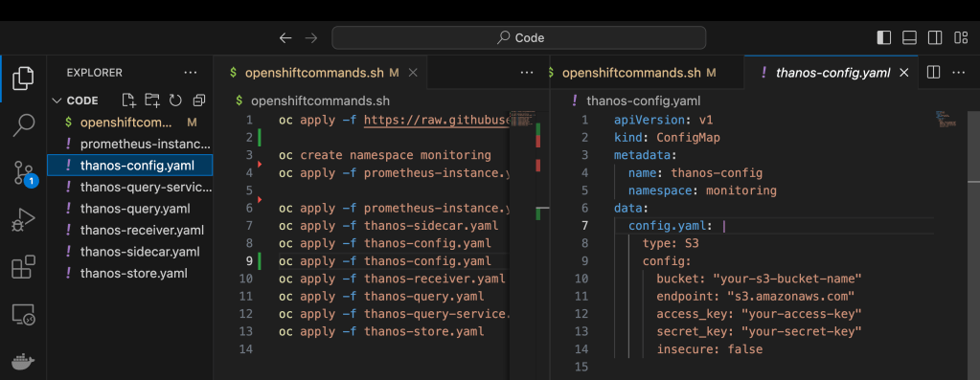Click the 'name: thanos-config' line
The height and width of the screenshot is (380, 980).
tap(695, 173)
